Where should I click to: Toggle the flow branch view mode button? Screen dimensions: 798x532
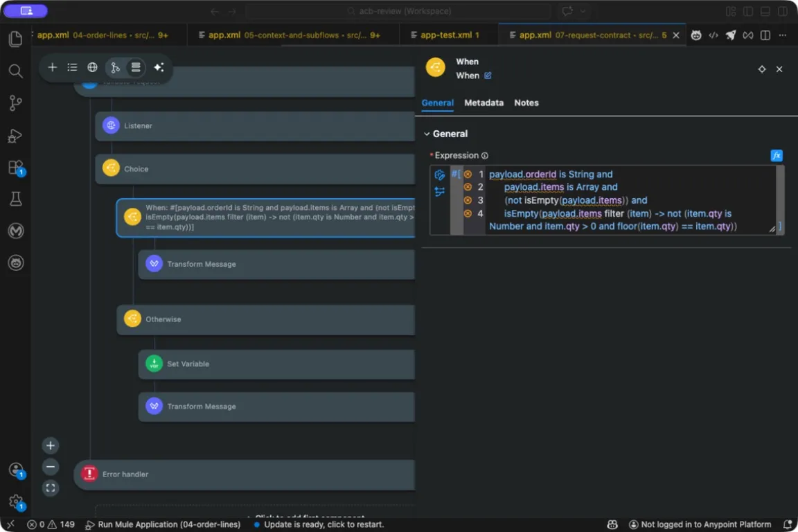tap(116, 67)
